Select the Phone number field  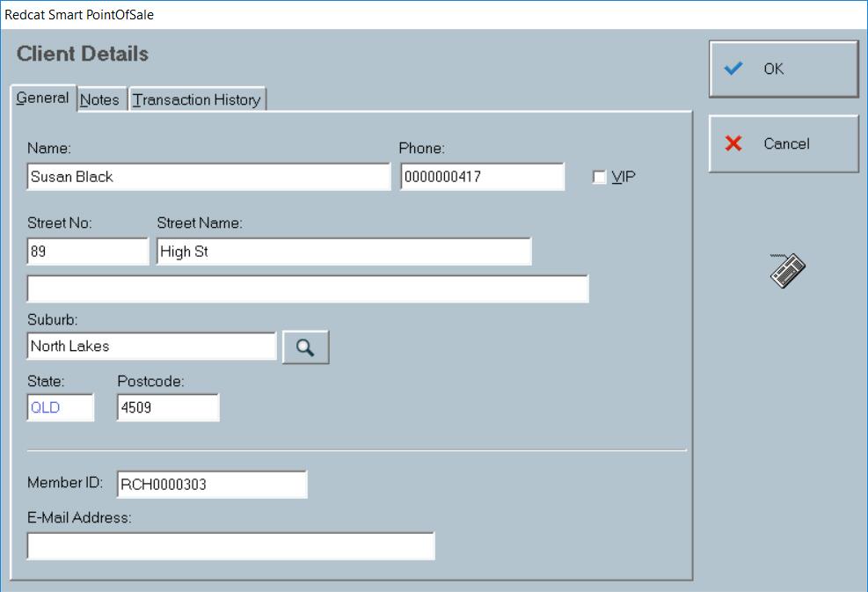(482, 176)
